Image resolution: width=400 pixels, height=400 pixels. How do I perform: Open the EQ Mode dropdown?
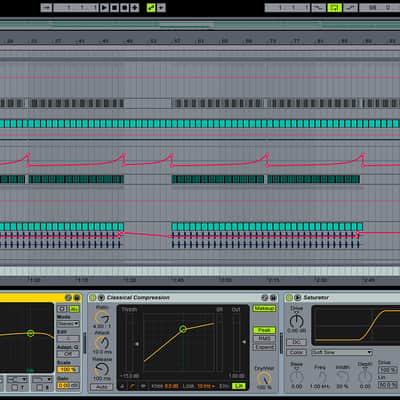click(68, 324)
